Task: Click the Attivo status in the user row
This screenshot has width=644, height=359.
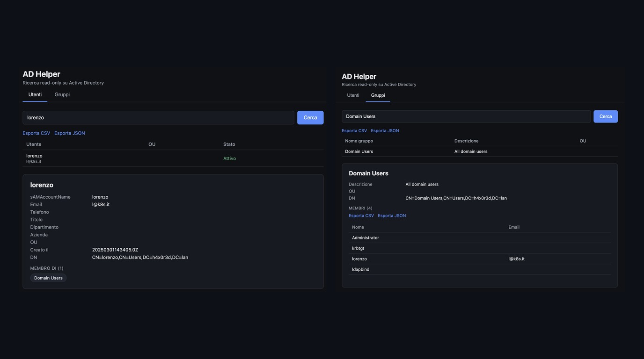Action: (229, 158)
